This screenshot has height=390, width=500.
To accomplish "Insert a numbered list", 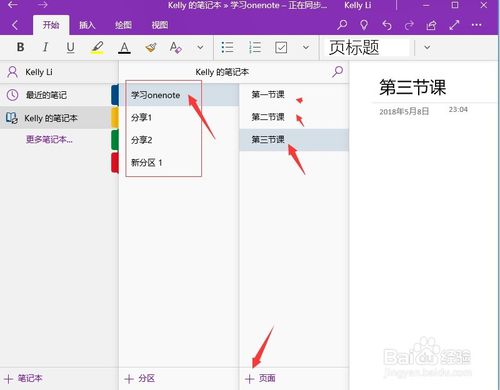I will point(255,47).
